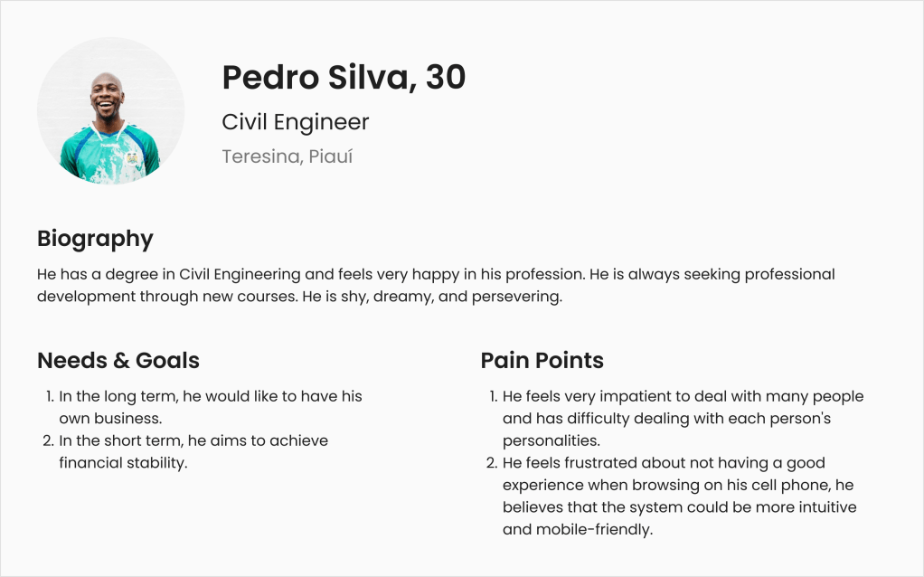Click the "Biography" section heading

pyautogui.click(x=95, y=239)
